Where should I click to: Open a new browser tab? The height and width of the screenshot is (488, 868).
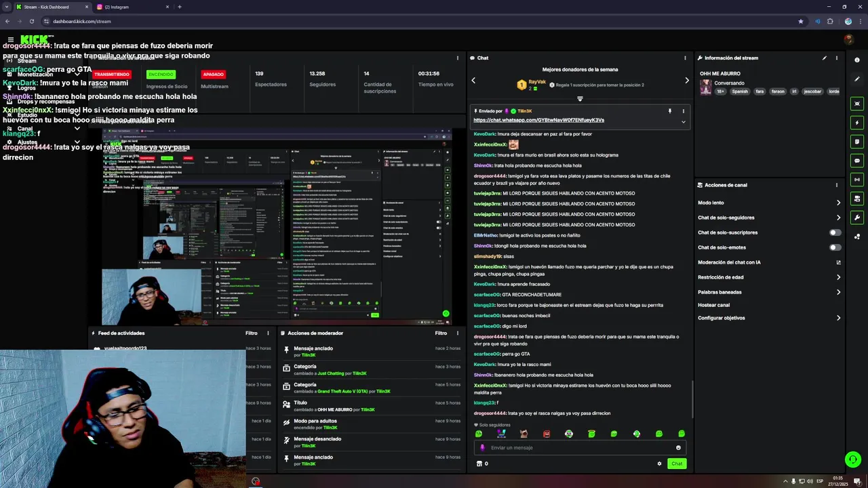179,7
